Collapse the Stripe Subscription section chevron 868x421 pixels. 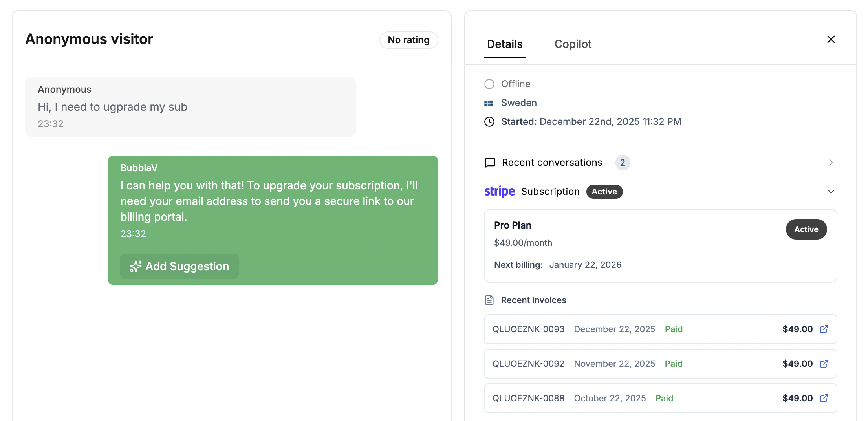(831, 192)
